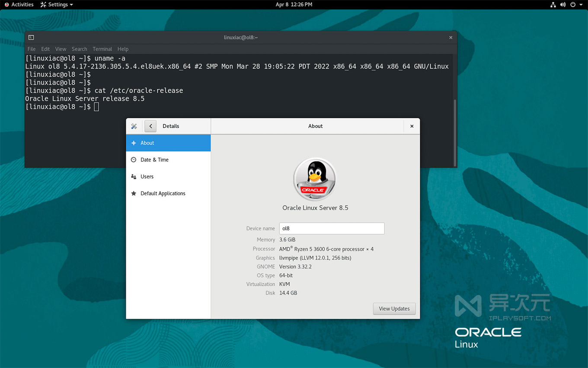
Task: Click the About title in the header bar
Action: 315,126
